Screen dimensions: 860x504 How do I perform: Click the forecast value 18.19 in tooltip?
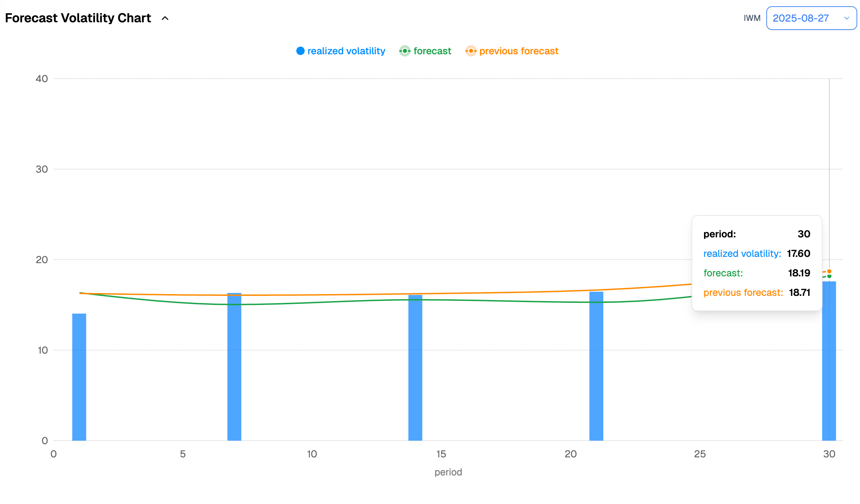tap(799, 273)
